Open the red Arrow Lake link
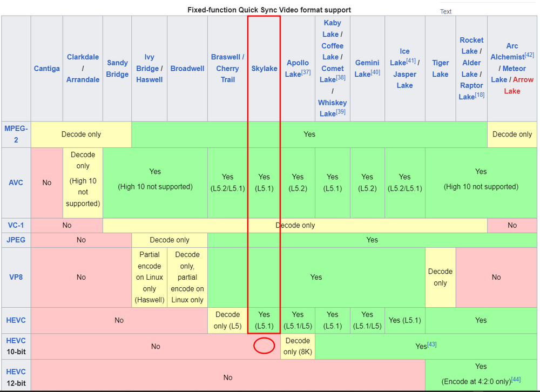The height and width of the screenshot is (392, 540). pos(518,85)
